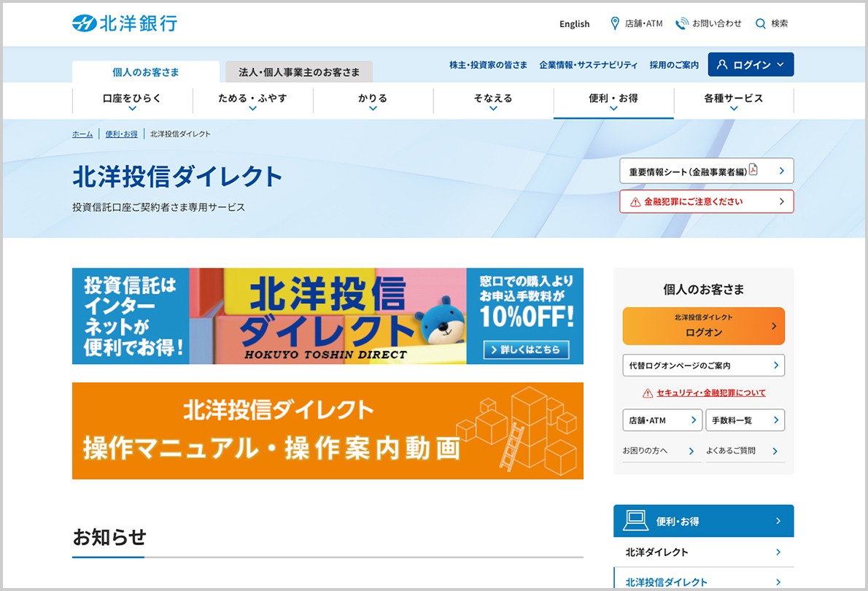Go to ホーム breadcrumb link
Viewport: 868px width, 591px height.
82,134
